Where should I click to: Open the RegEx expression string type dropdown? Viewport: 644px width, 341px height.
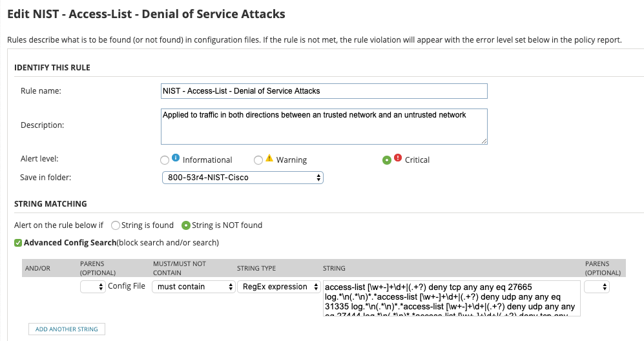point(279,287)
